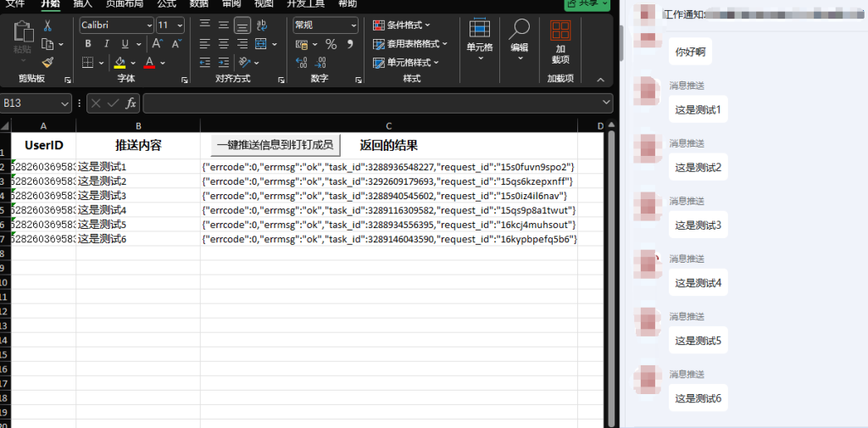Image resolution: width=868 pixels, height=428 pixels.
Task: Click the Cut scissors icon
Action: [47, 26]
